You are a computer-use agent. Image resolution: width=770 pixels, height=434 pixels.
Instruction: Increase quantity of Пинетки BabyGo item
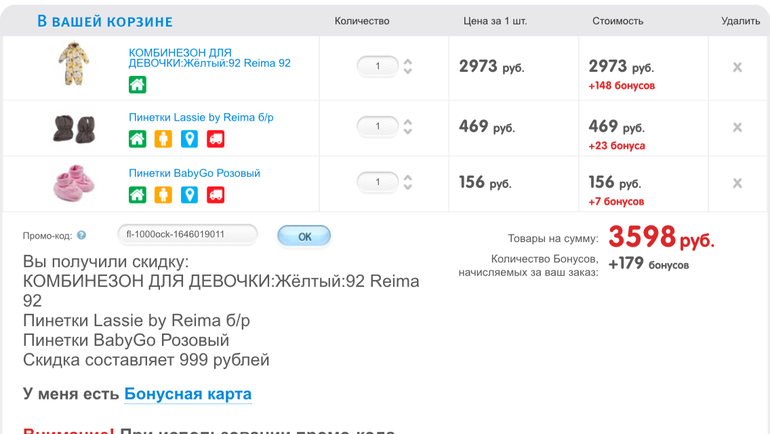pyautogui.click(x=408, y=178)
